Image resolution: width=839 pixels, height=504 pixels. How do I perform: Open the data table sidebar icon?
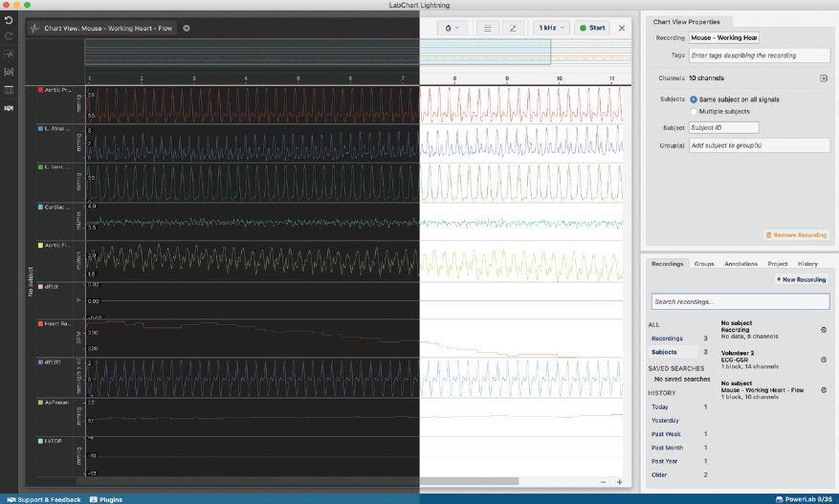[x=9, y=90]
